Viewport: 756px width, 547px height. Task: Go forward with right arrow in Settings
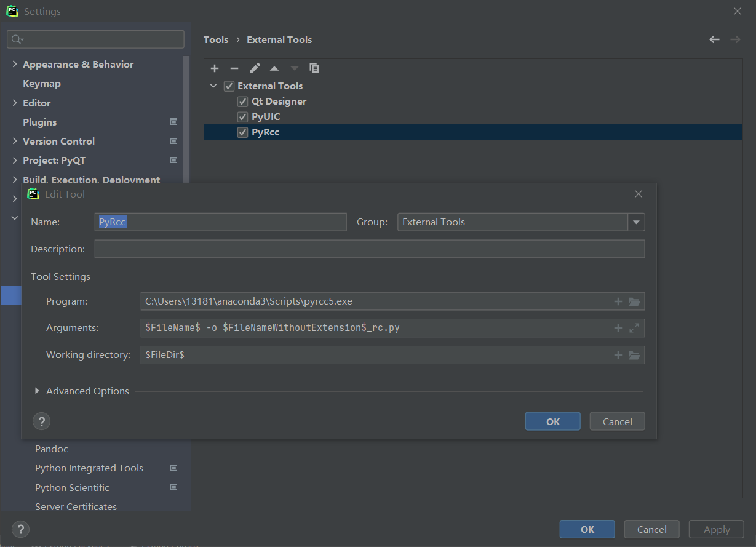[735, 39]
